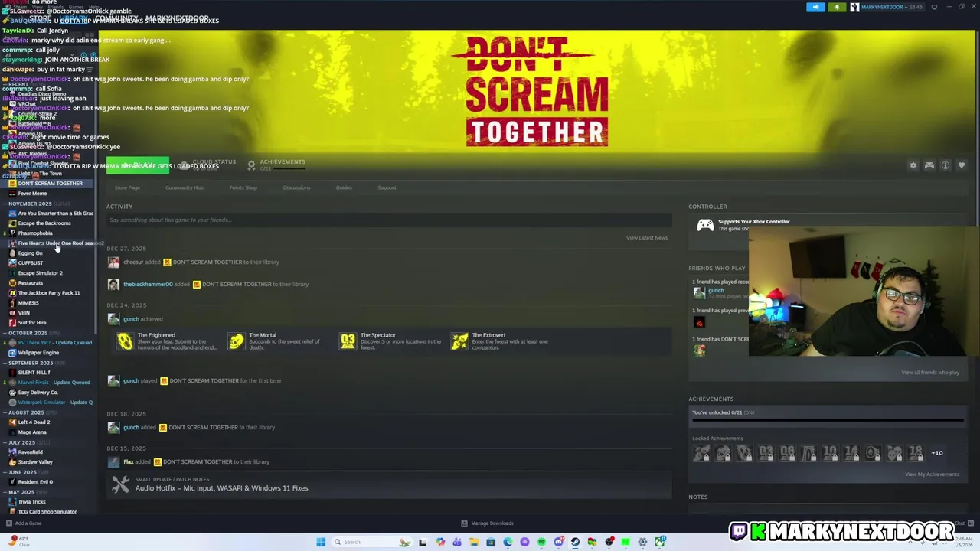980x551 pixels.
Task: Click the View Latest News link
Action: tap(647, 238)
